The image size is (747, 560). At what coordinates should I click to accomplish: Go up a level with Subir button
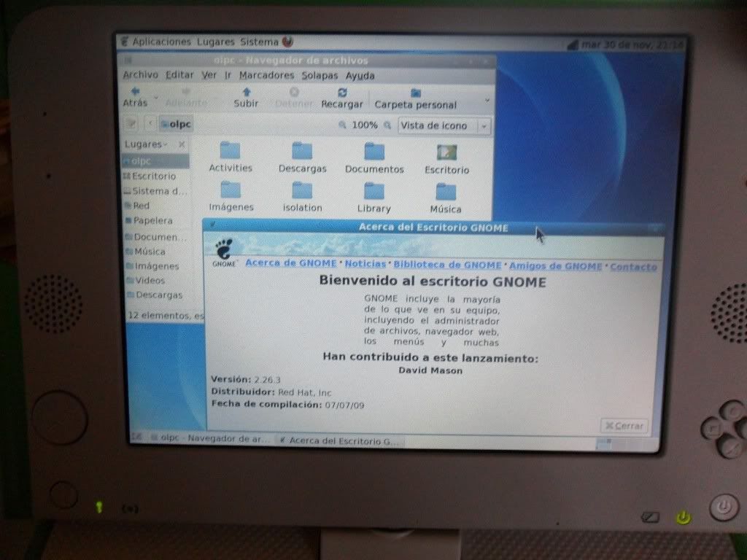click(246, 98)
